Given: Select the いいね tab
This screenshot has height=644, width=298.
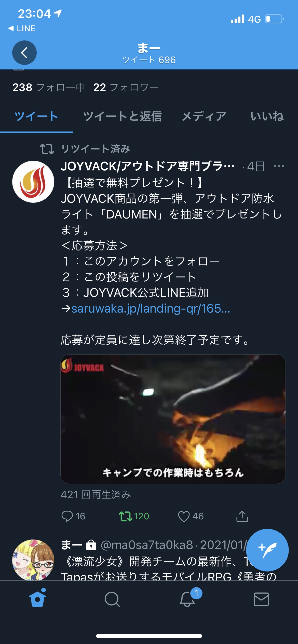Looking at the screenshot, I should pos(267,116).
